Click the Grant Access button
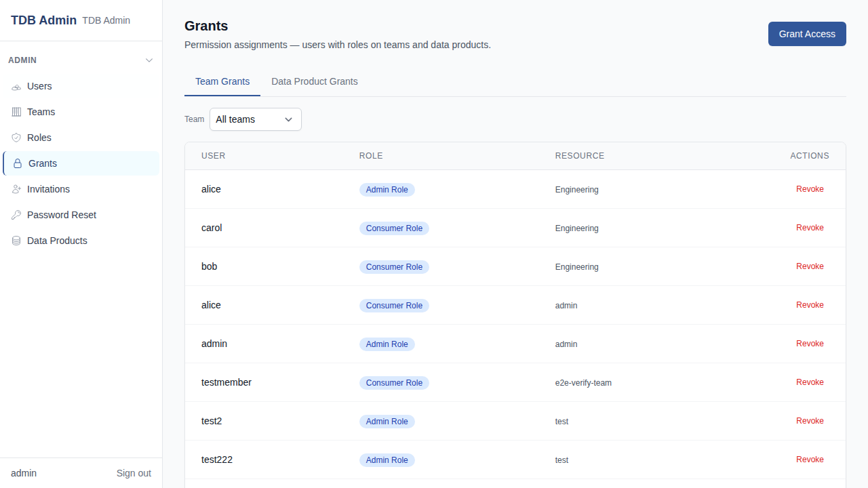The image size is (868, 488). click(x=807, y=34)
